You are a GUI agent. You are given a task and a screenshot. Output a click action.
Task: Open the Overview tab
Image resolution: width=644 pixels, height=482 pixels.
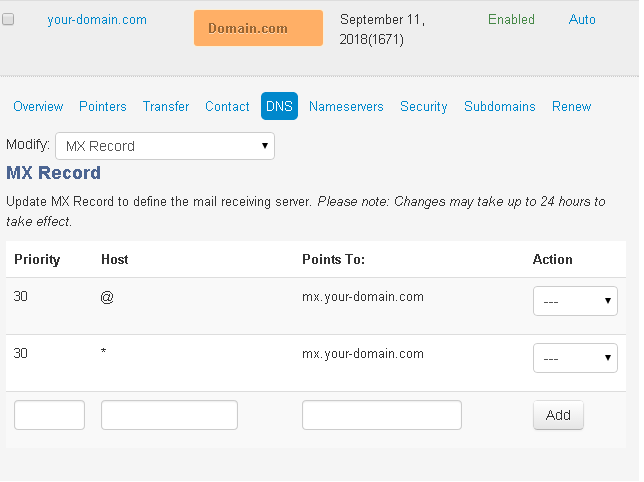pos(38,107)
